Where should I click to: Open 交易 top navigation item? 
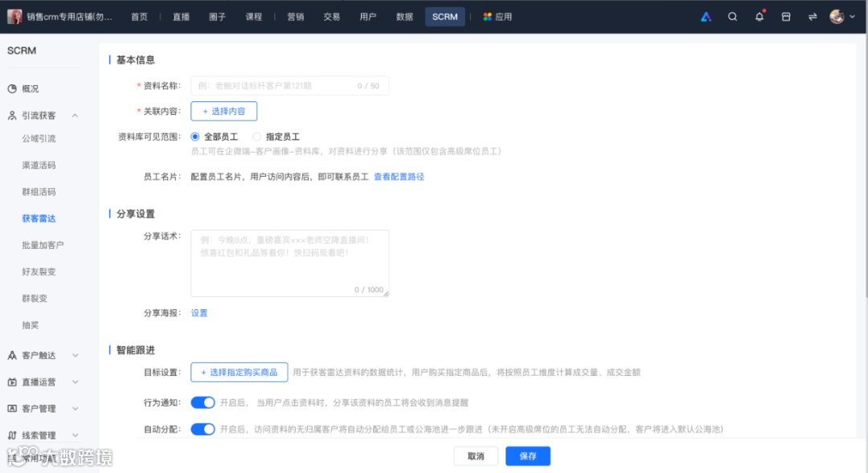(x=332, y=17)
